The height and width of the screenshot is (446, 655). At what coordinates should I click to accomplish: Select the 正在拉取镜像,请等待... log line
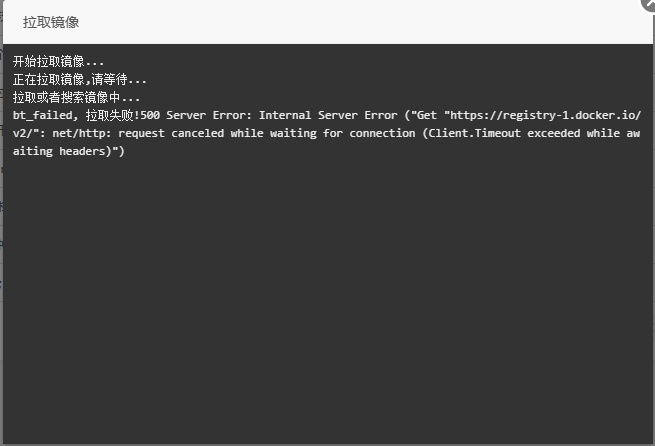[x=79, y=79]
